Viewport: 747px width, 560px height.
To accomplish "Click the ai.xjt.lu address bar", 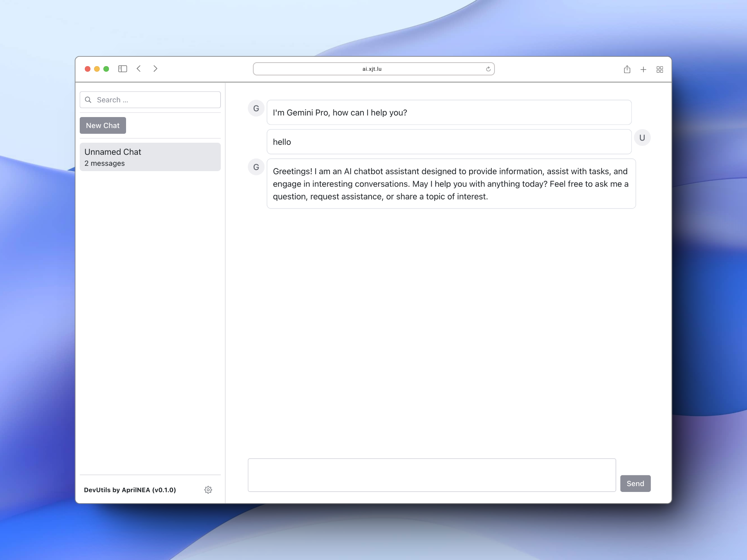I will (373, 68).
